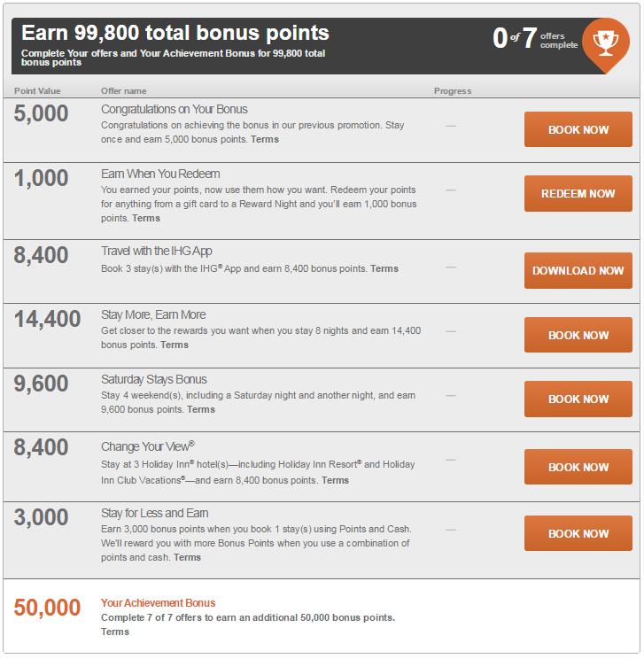Open Terms link for Stay for Less and Earn

click(187, 558)
